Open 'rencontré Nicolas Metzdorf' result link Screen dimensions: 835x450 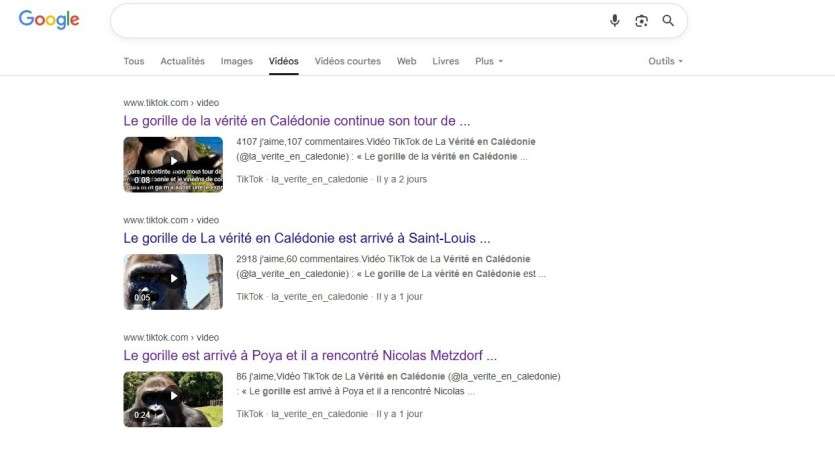tap(310, 355)
